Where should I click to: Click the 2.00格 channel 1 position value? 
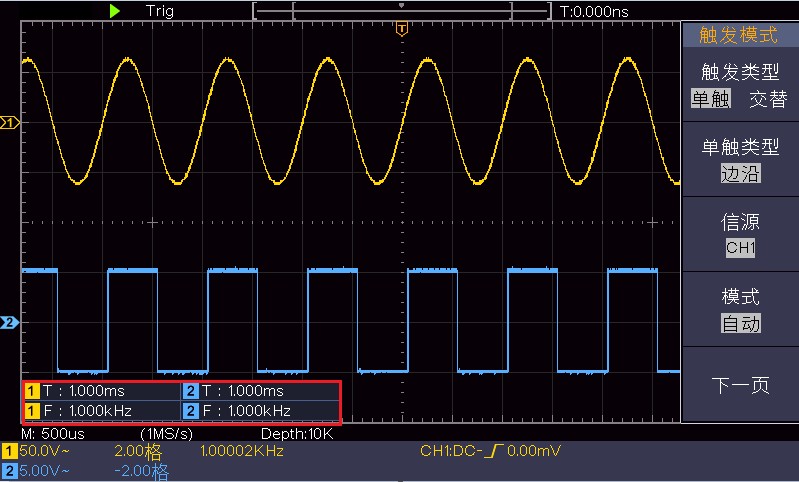pos(138,451)
